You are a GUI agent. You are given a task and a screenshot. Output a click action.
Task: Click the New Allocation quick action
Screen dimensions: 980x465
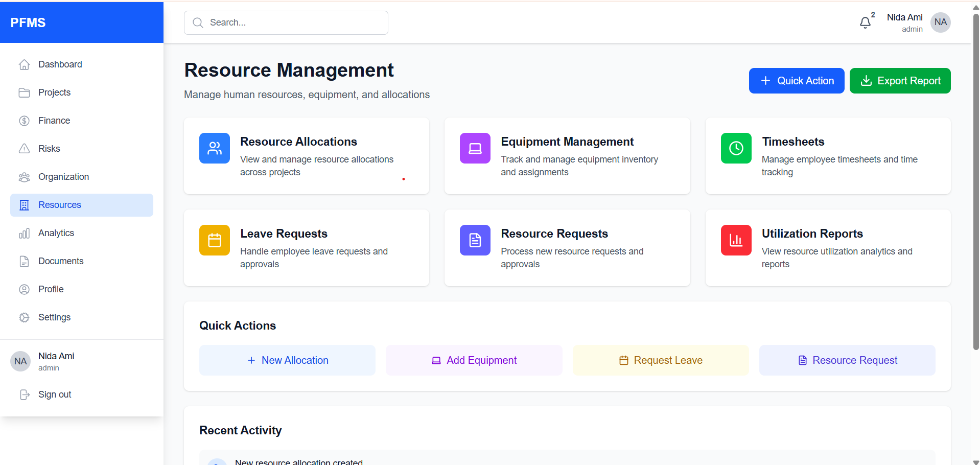[287, 360]
